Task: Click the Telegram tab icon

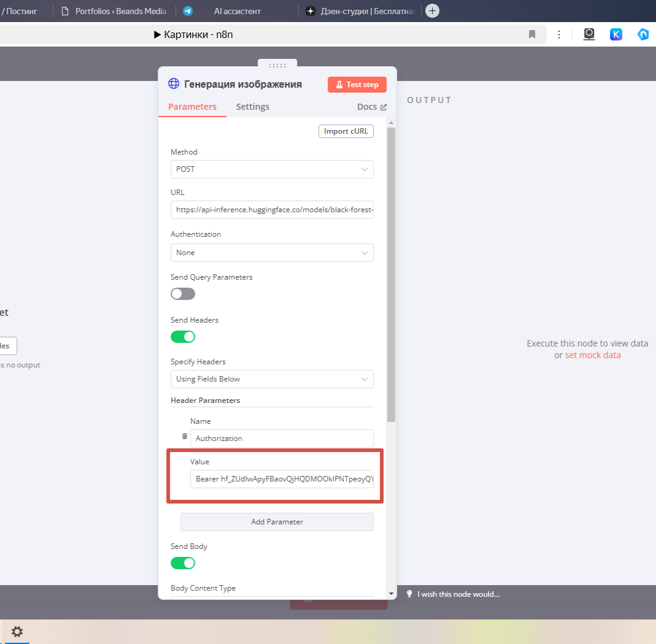Action: pos(188,11)
